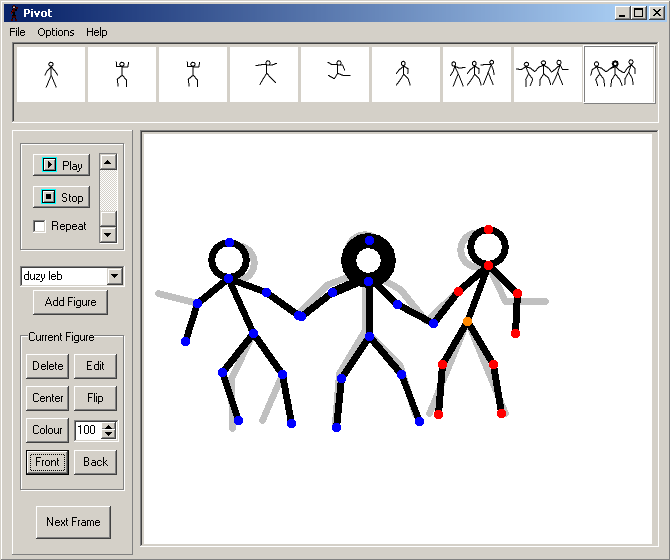Click the speed scrollbar up arrow
The image size is (670, 560).
coord(108,162)
